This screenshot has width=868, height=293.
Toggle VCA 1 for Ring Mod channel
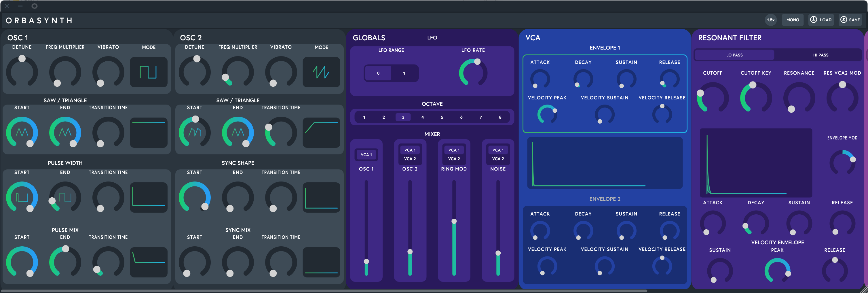pos(454,150)
